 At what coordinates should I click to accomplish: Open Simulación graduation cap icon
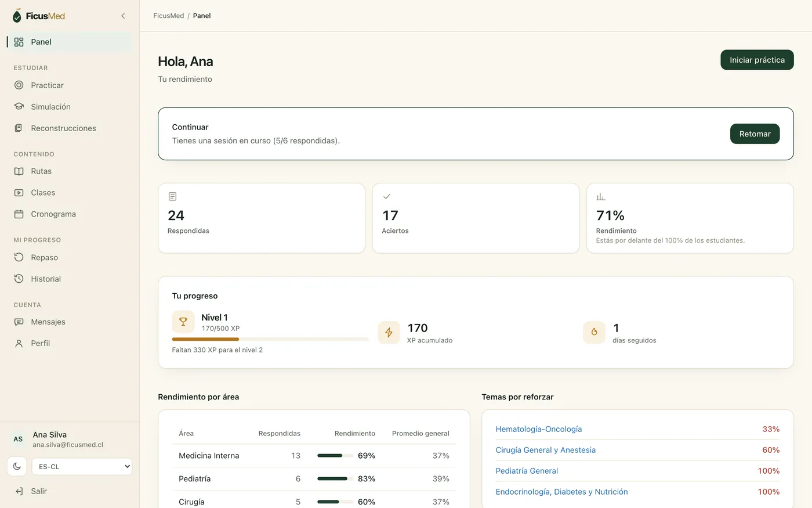(19, 107)
